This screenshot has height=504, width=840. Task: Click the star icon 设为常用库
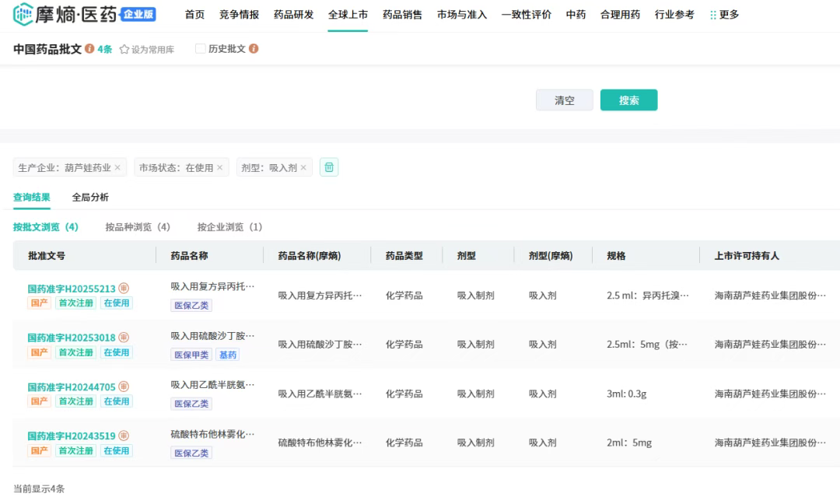124,49
